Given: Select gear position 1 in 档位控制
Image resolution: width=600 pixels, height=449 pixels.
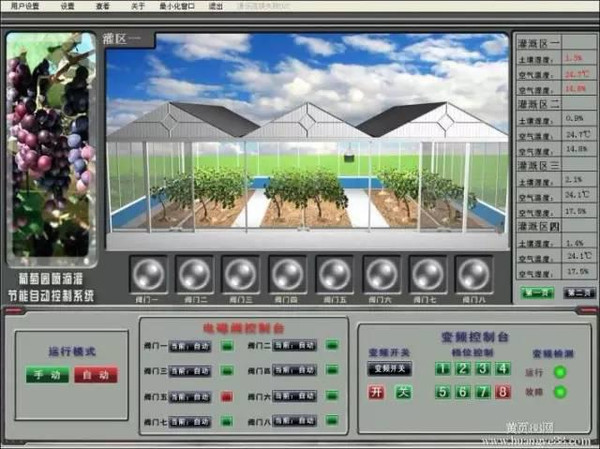Looking at the screenshot, I should 442,368.
